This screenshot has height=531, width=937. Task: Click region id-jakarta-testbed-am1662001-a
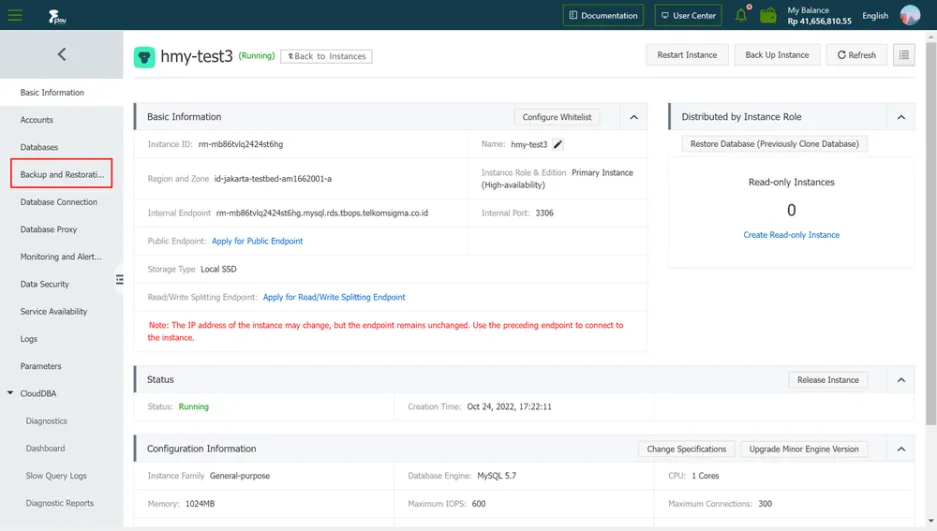click(x=273, y=179)
